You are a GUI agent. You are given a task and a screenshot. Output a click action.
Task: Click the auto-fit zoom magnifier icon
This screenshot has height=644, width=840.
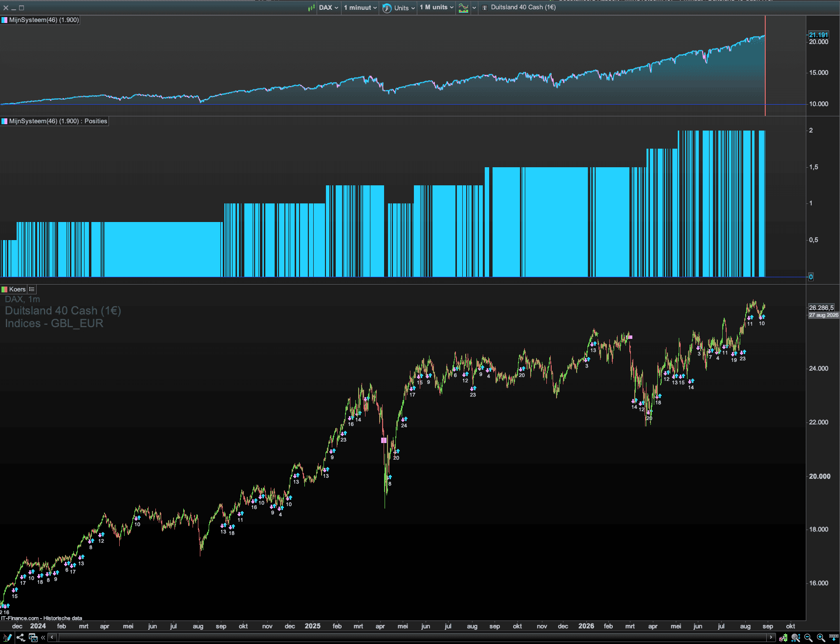pyautogui.click(x=796, y=638)
